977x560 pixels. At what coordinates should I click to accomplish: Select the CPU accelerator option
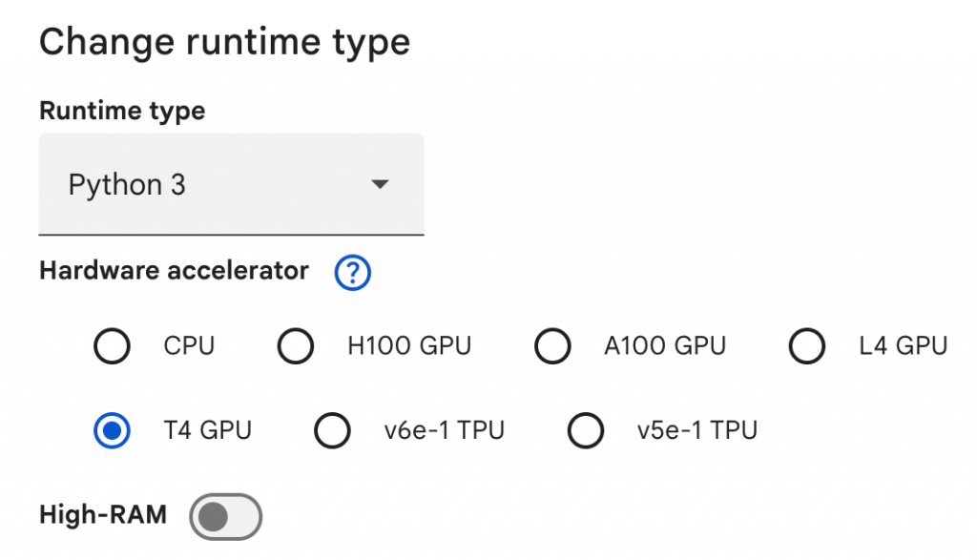click(112, 346)
